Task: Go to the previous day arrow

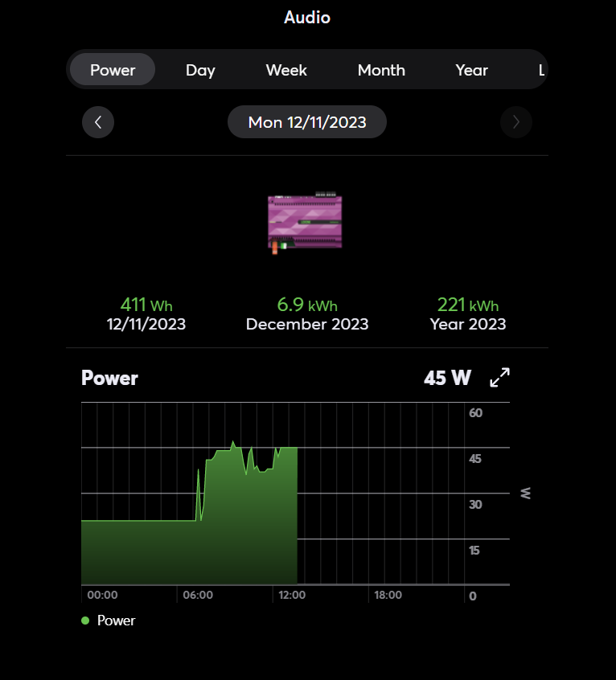Action: [98, 122]
